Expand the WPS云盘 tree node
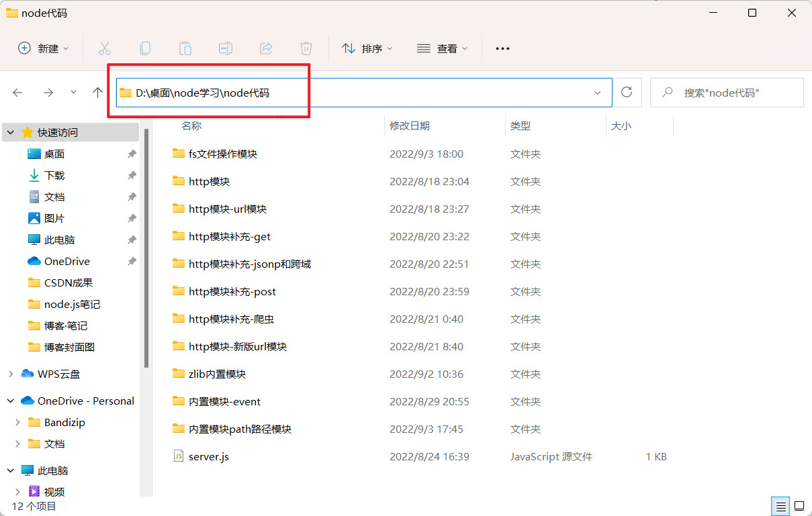The width and height of the screenshot is (812, 516). point(11,374)
